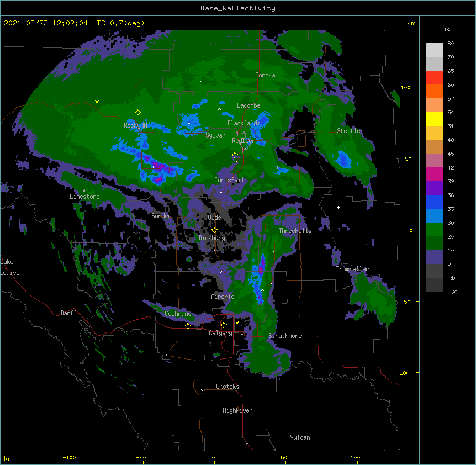Viewport: 476px width, 465px height.
Task: Click the horizontal axis 50 km tick label
Action: [284, 457]
